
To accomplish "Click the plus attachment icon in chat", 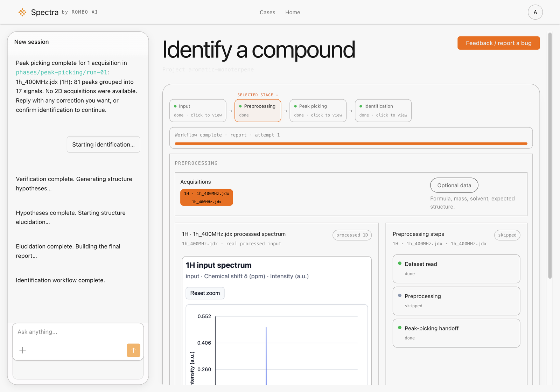I will [22, 350].
